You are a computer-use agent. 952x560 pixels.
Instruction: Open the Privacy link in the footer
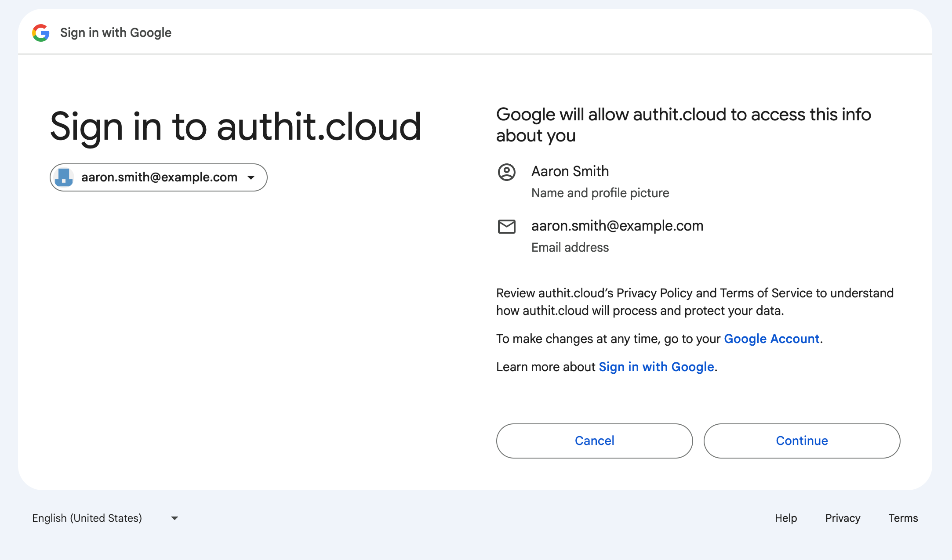point(843,518)
